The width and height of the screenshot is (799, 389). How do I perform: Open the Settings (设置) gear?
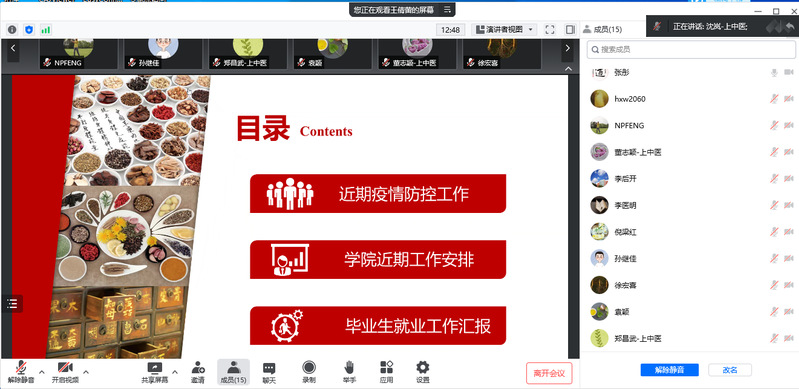click(422, 372)
